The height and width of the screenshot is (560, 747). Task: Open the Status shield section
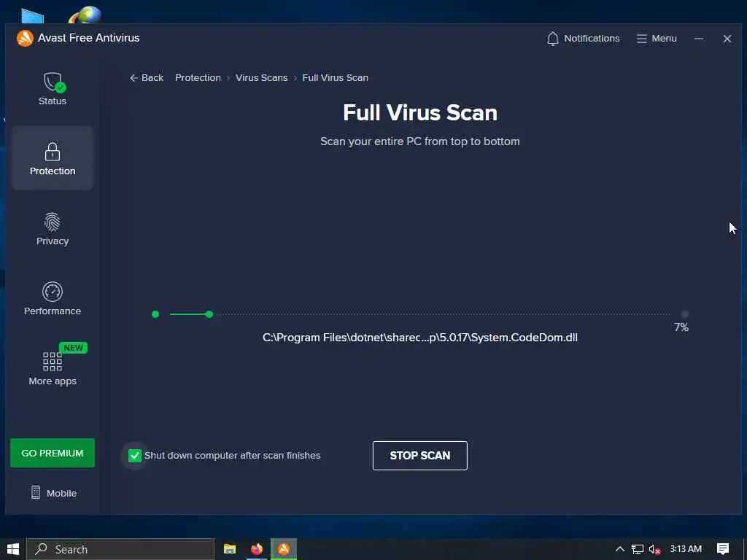(53, 88)
